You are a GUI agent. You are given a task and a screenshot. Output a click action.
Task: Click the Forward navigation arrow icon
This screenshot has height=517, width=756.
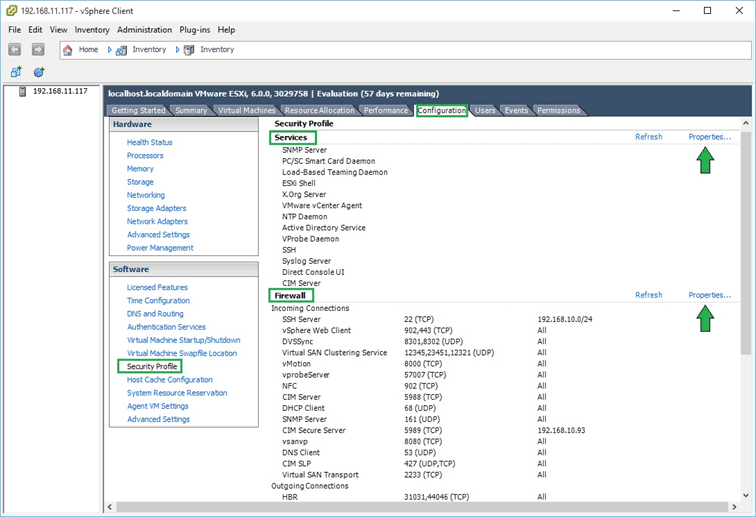(38, 49)
